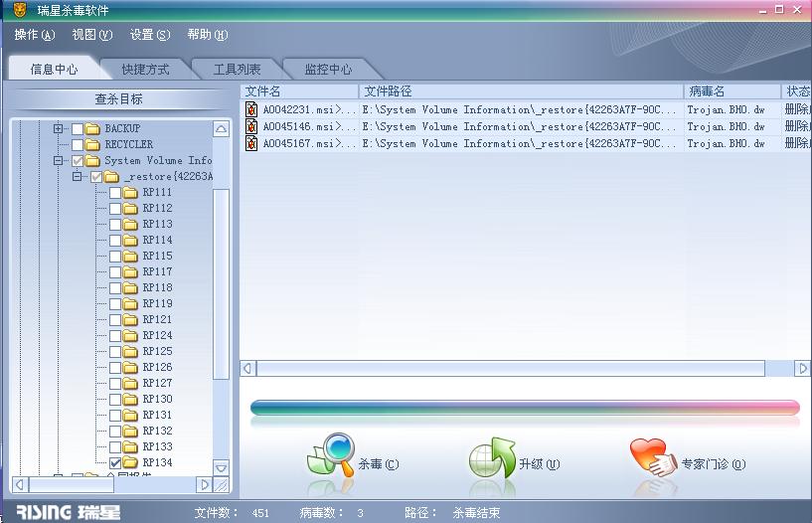Click the 专家门诊 heart icon

[x=654, y=457]
